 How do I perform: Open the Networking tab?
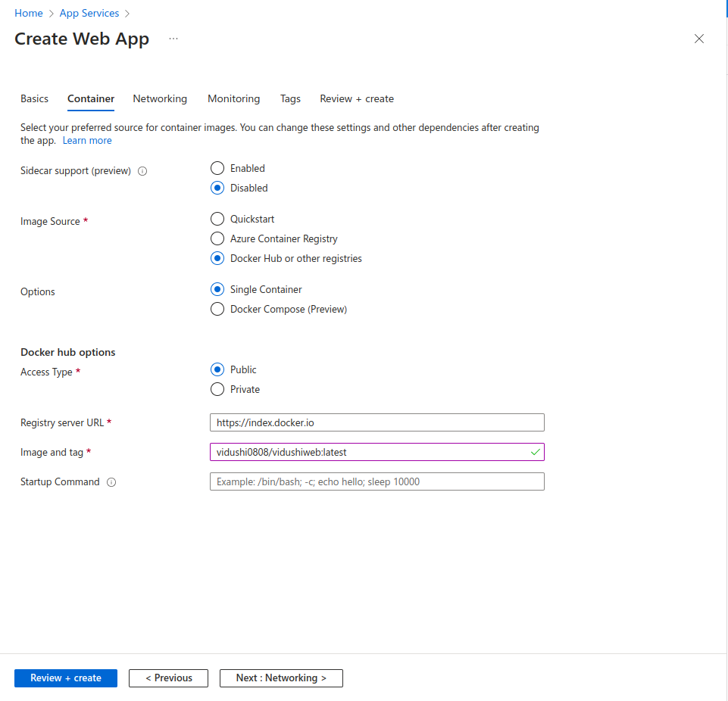click(160, 98)
